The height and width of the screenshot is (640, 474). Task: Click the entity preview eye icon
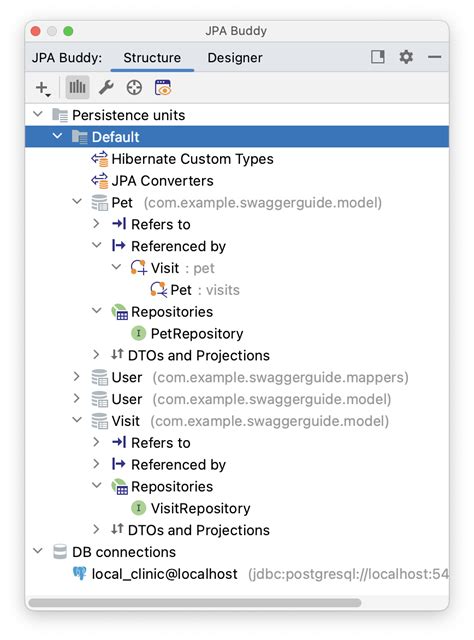click(x=163, y=87)
